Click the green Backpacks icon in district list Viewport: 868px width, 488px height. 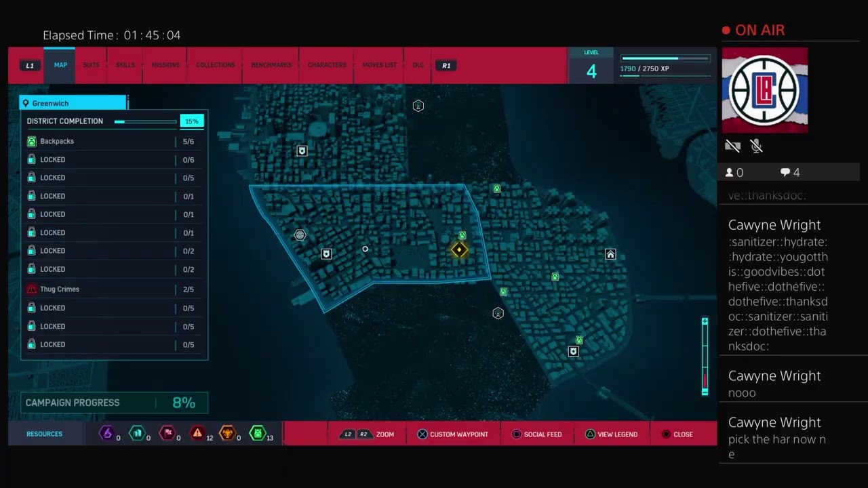[31, 141]
